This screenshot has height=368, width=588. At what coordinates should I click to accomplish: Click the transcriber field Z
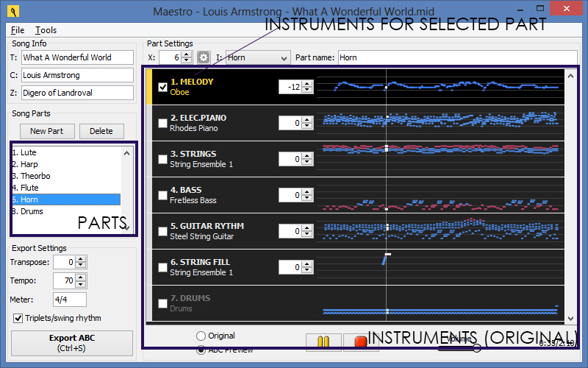point(77,93)
